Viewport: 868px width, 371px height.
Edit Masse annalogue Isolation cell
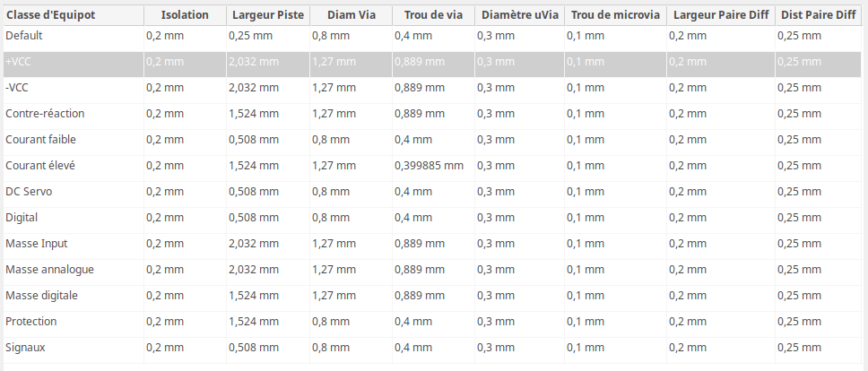(186, 270)
